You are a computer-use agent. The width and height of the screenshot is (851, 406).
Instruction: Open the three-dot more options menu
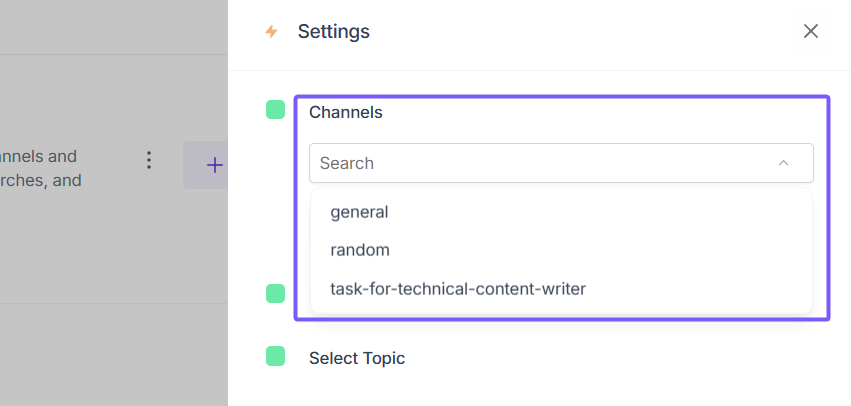point(149,160)
